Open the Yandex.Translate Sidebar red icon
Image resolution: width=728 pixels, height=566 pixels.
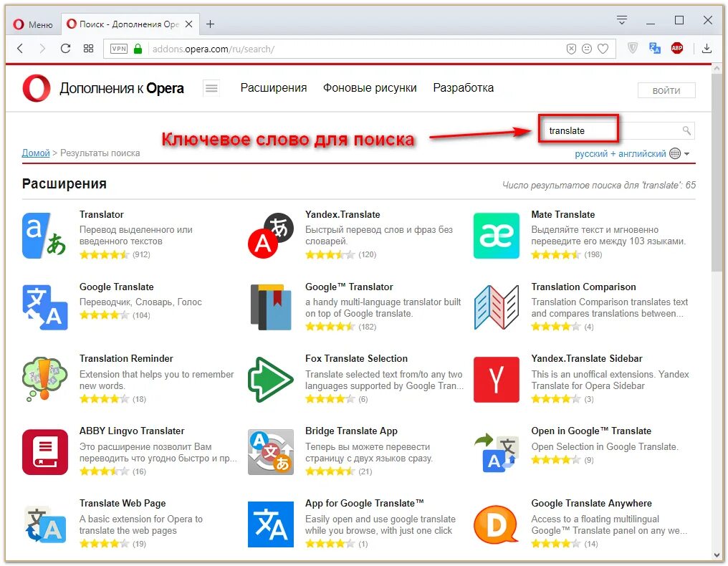497,379
